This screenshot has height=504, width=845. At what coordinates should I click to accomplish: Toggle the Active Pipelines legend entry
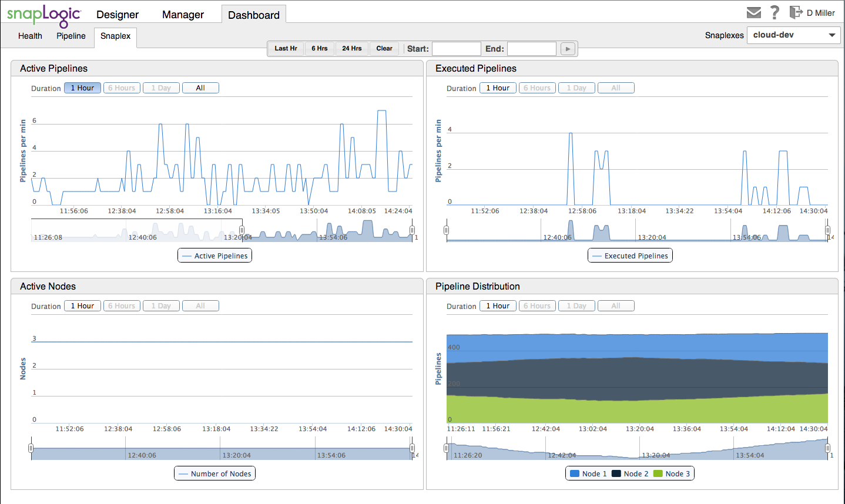coord(215,256)
